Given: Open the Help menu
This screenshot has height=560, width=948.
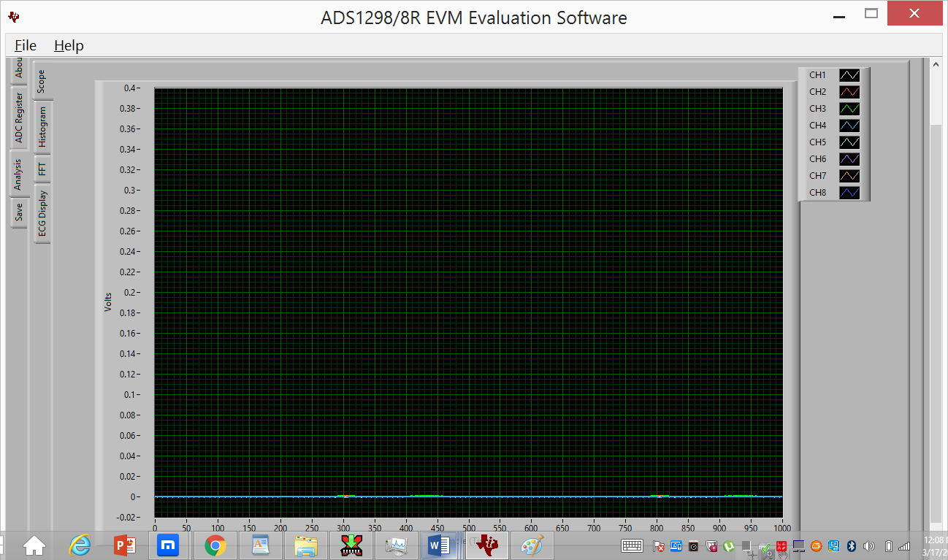Looking at the screenshot, I should click(68, 45).
